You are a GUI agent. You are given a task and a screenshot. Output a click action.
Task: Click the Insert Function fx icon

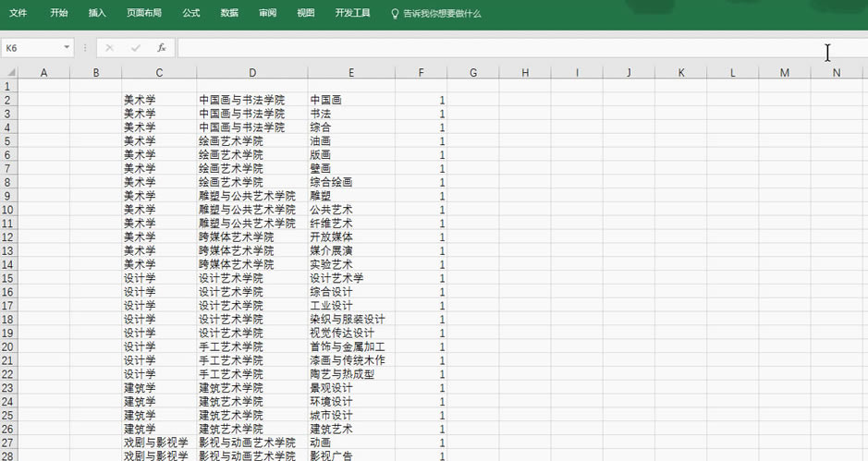161,47
